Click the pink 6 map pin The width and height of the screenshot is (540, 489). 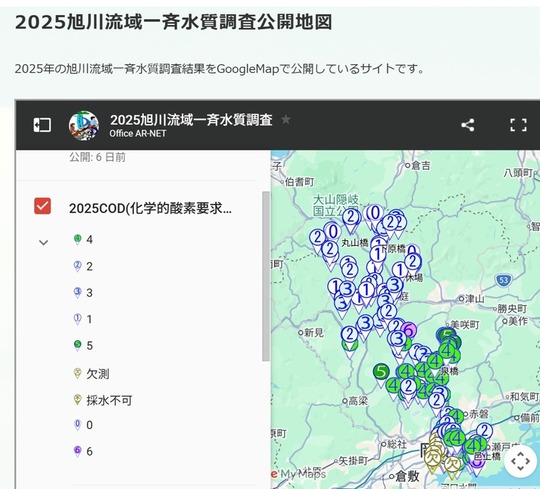pos(408,331)
